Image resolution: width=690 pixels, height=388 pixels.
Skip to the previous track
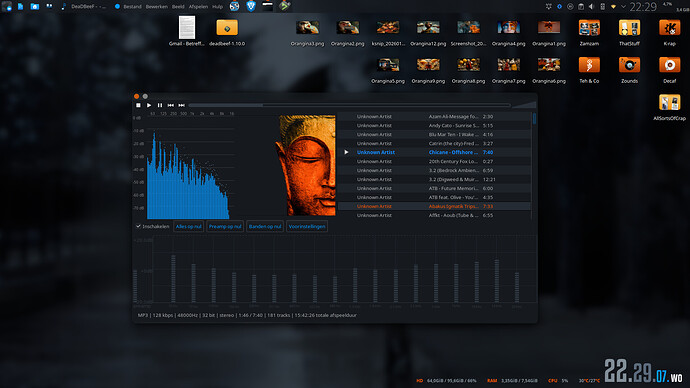pyautogui.click(x=170, y=105)
